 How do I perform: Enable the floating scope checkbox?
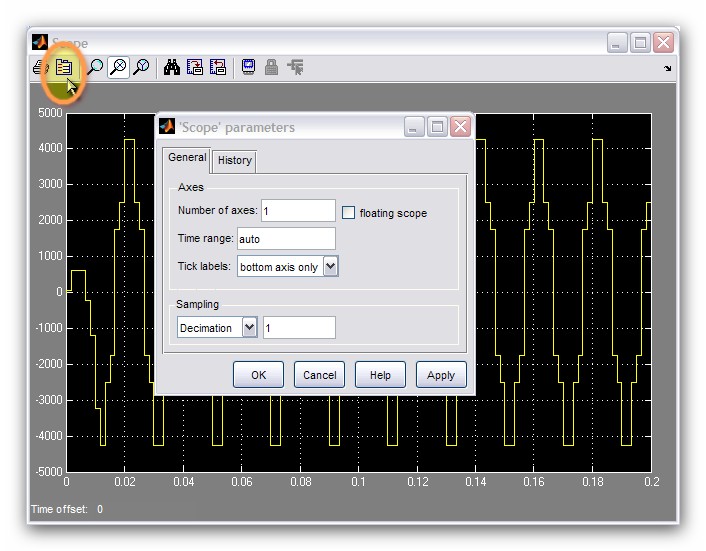(349, 212)
